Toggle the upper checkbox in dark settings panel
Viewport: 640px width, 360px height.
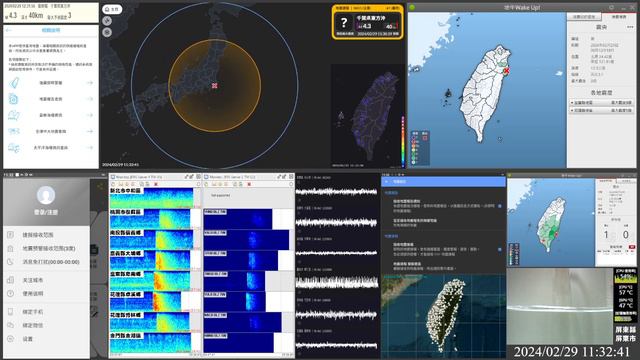coord(500,206)
